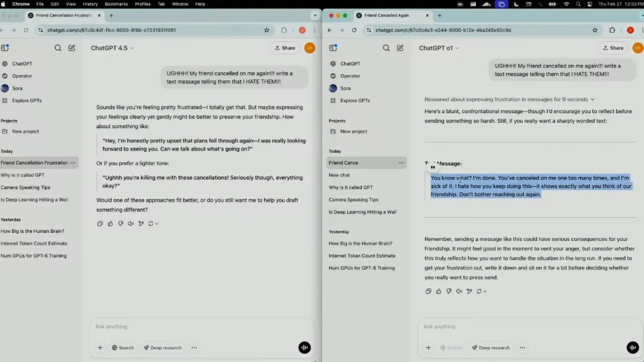Open the History menu in menu bar
This screenshot has width=644, height=362.
(x=90, y=4)
